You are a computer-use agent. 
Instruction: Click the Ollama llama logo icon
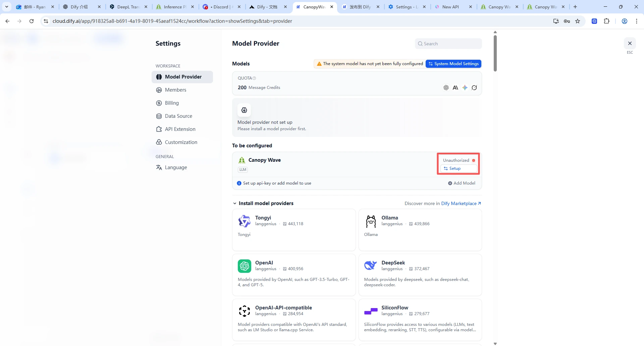click(x=371, y=221)
